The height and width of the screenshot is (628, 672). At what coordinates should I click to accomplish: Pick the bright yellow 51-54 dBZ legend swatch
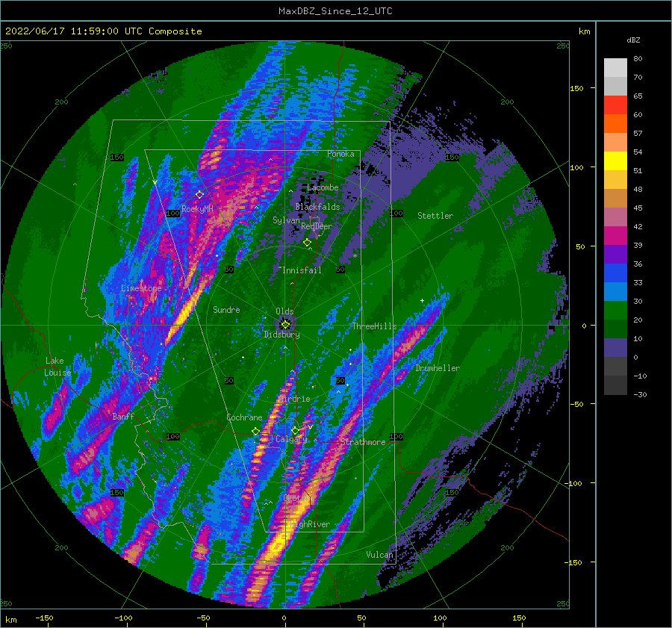coord(615,161)
